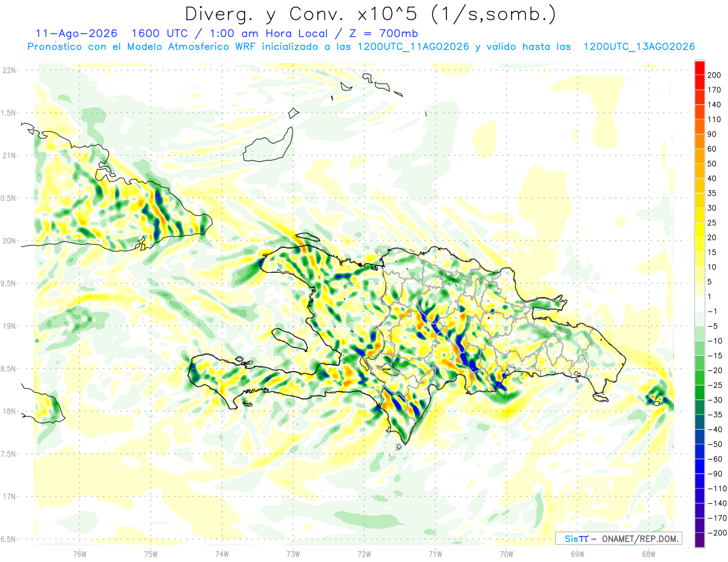Click the "70W" longitude label
728x562 pixels.
(x=507, y=554)
